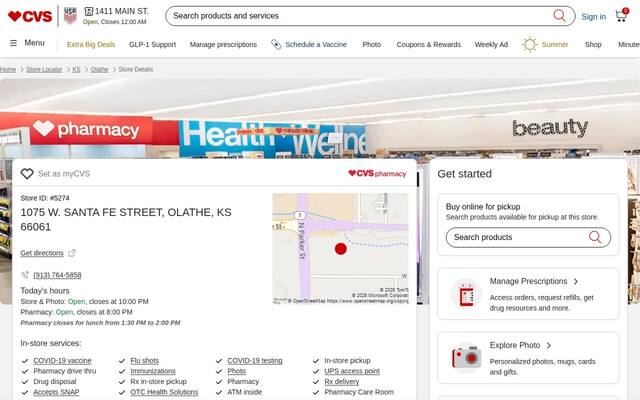Open the UPS access point link
This screenshot has width=640, height=400.
(352, 371)
